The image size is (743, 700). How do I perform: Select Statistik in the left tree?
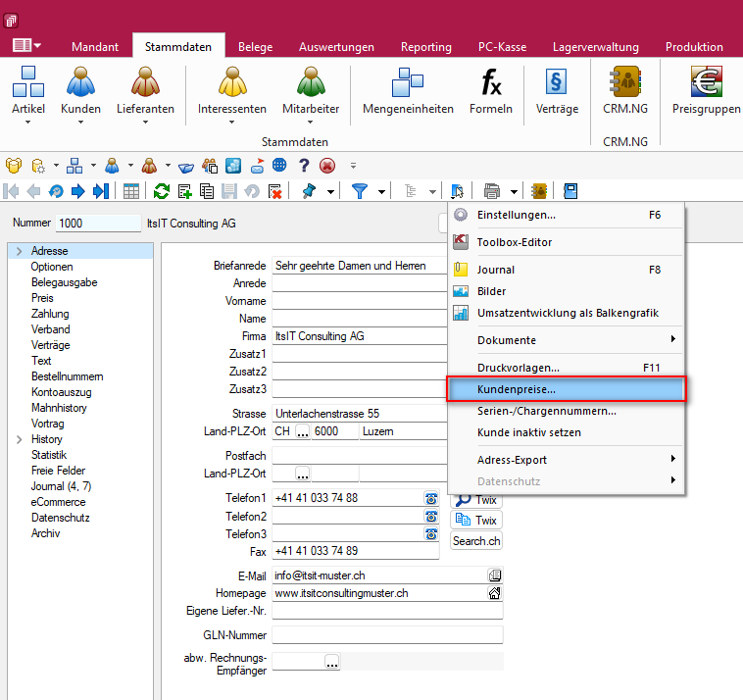click(49, 455)
